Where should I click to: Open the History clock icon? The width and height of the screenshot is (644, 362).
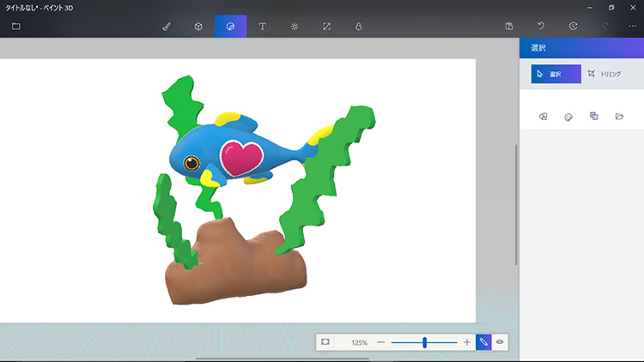tap(573, 27)
